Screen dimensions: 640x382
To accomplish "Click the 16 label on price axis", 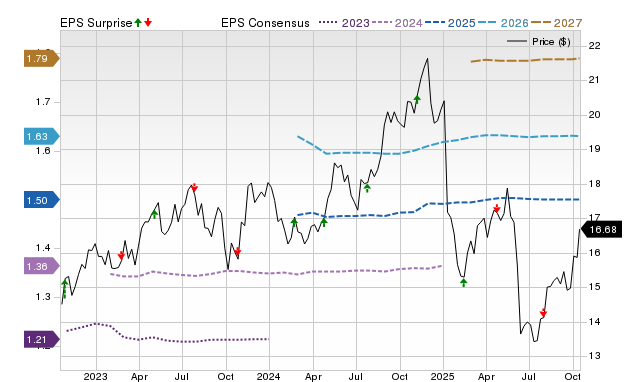I will [594, 253].
